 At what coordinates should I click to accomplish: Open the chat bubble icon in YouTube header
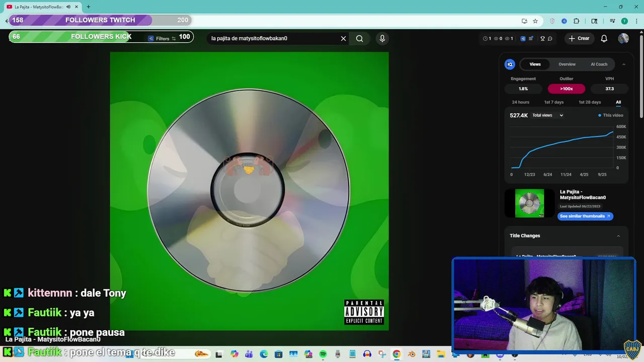pyautogui.click(x=550, y=38)
